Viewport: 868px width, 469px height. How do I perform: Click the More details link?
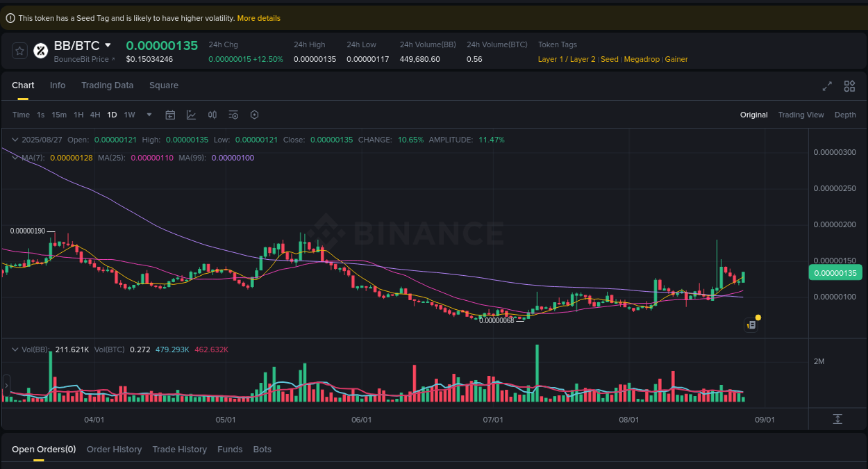point(258,18)
